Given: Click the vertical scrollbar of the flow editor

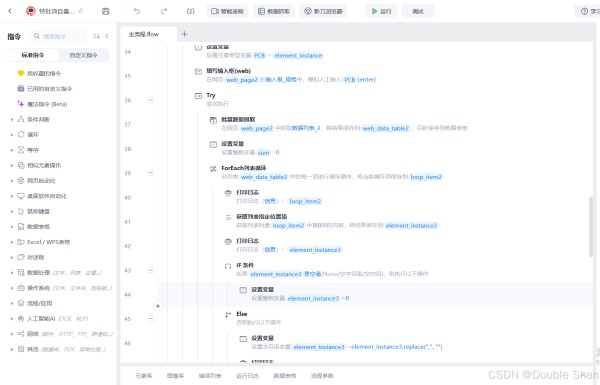Looking at the screenshot, I should (591, 226).
